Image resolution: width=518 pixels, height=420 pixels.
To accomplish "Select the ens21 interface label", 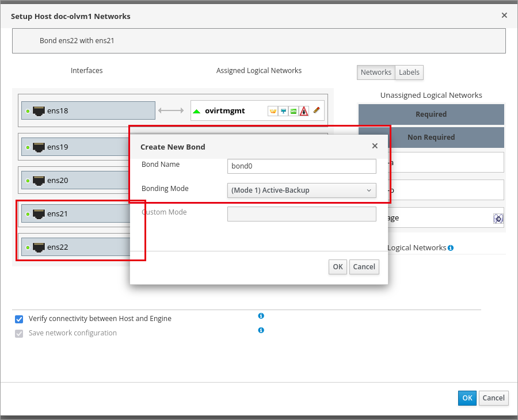I will pos(58,214).
